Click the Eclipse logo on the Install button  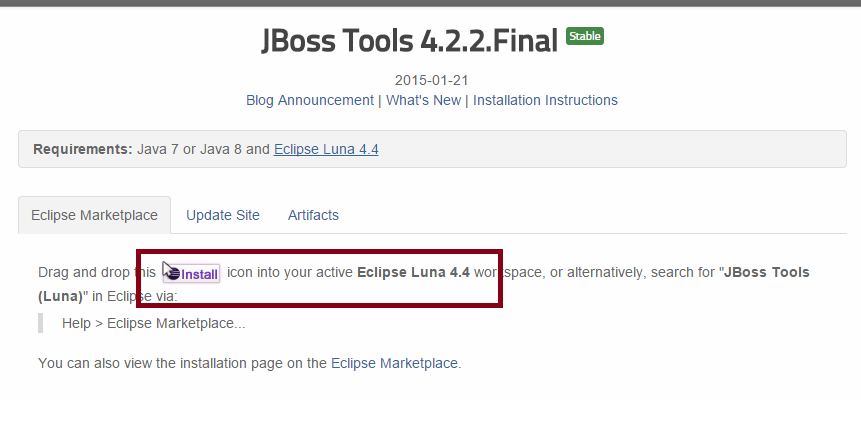pos(172,273)
